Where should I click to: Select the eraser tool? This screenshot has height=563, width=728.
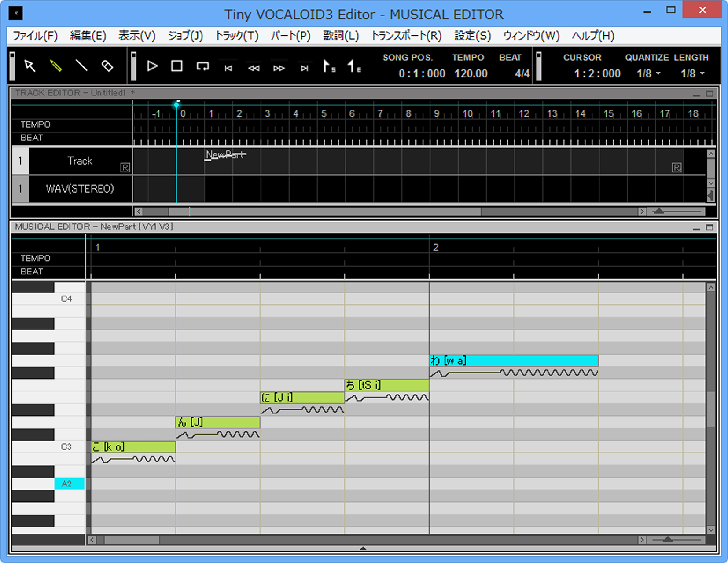tap(107, 66)
